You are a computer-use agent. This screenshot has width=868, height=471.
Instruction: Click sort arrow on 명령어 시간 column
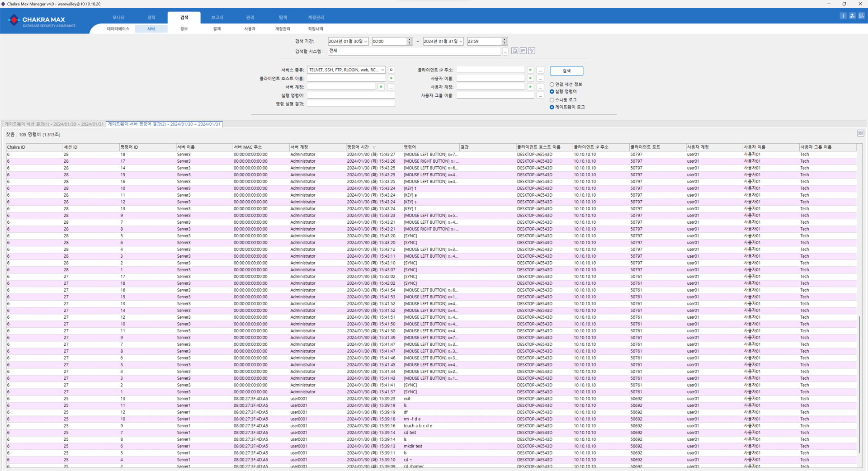point(374,147)
